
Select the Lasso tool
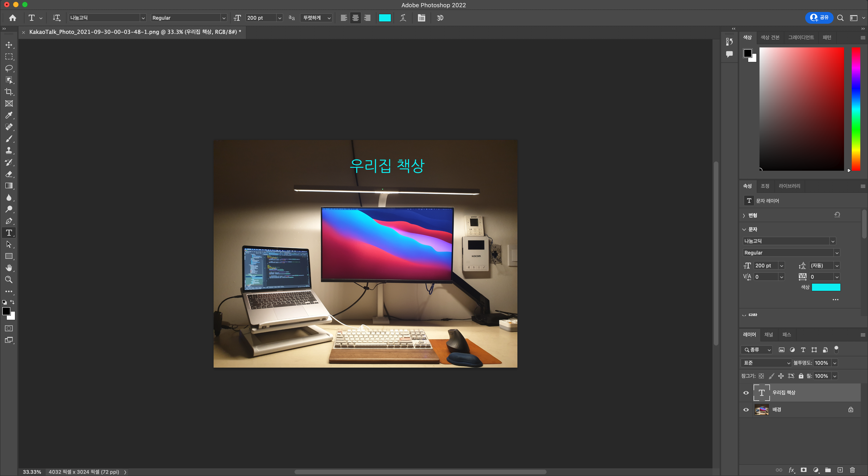point(9,68)
